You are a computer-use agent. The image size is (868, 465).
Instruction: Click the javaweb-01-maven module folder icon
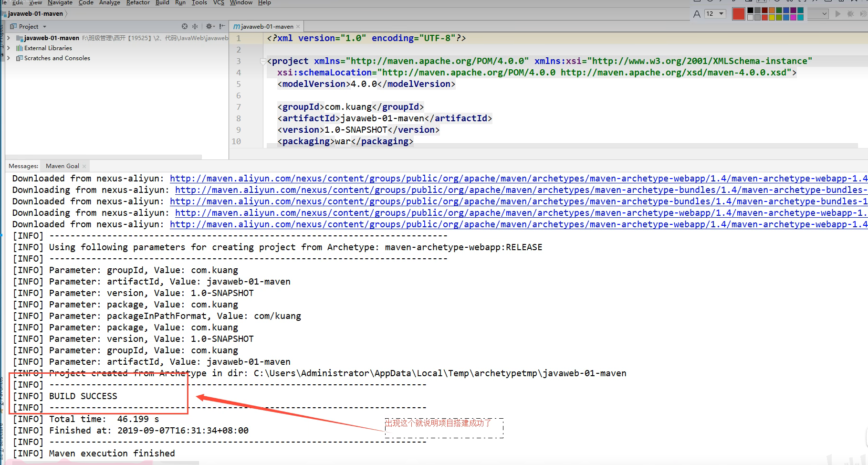click(x=20, y=38)
